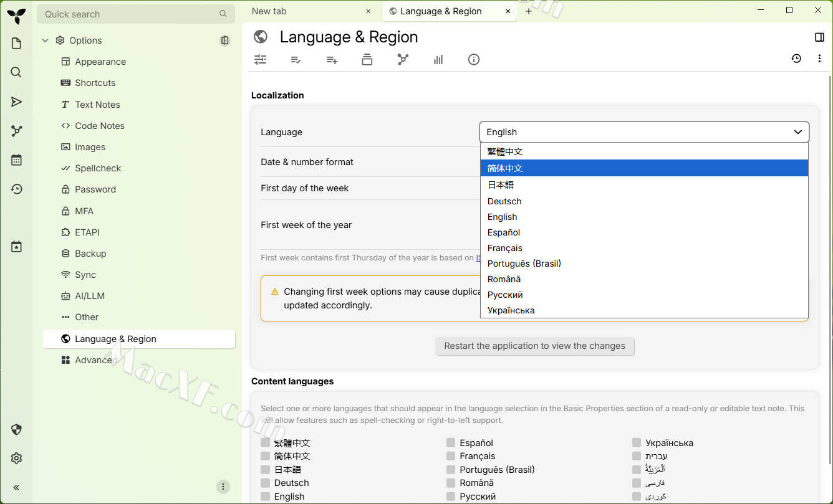Open Basic Properties ribbon sliders icon
Screen dimensions: 833x504
261,60
